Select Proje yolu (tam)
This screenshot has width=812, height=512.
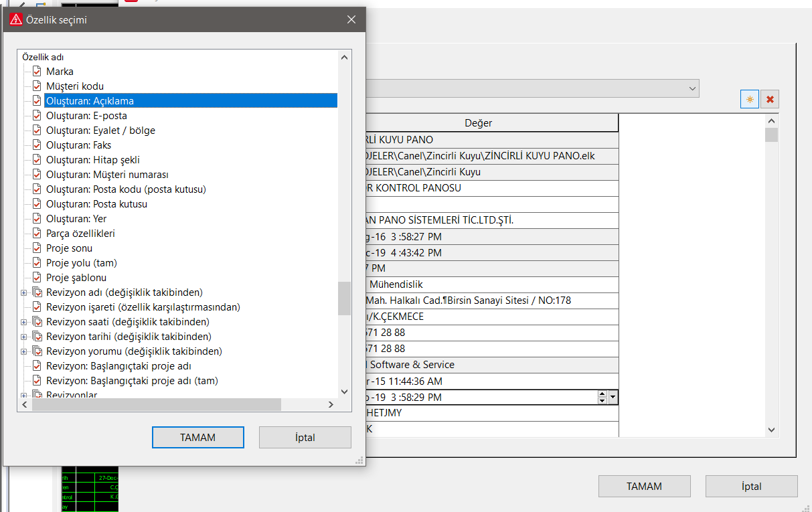click(82, 263)
